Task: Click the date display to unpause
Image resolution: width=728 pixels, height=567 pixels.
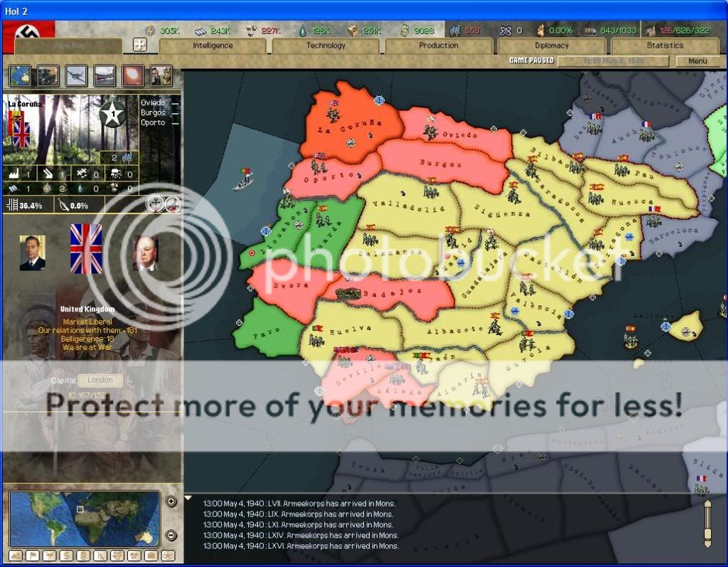Action: 613,61
